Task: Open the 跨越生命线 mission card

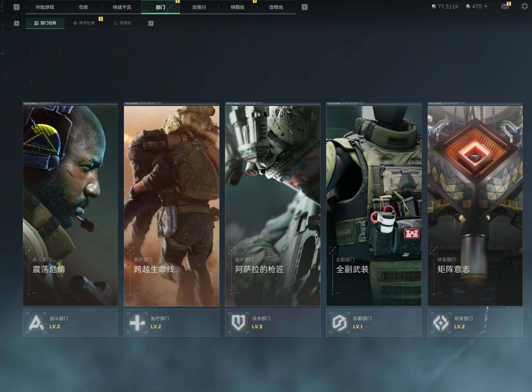Action: [x=171, y=205]
